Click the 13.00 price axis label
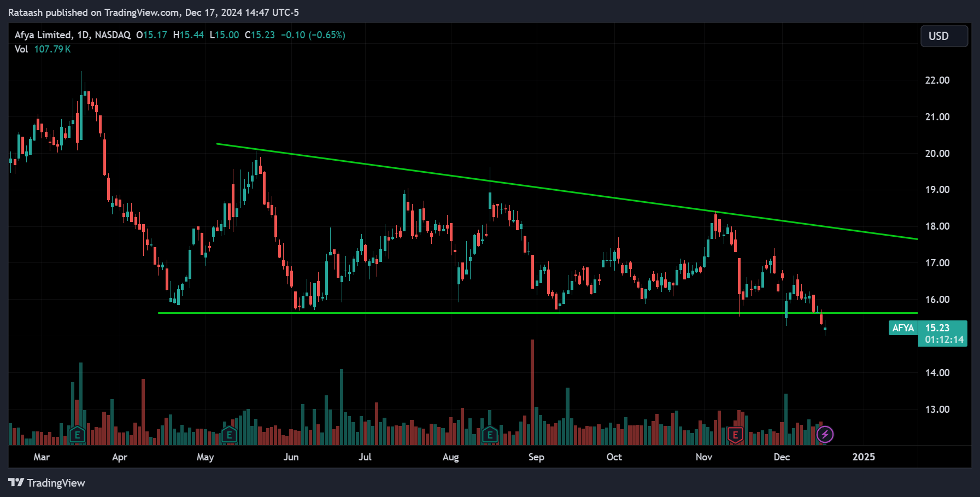 pyautogui.click(x=937, y=410)
